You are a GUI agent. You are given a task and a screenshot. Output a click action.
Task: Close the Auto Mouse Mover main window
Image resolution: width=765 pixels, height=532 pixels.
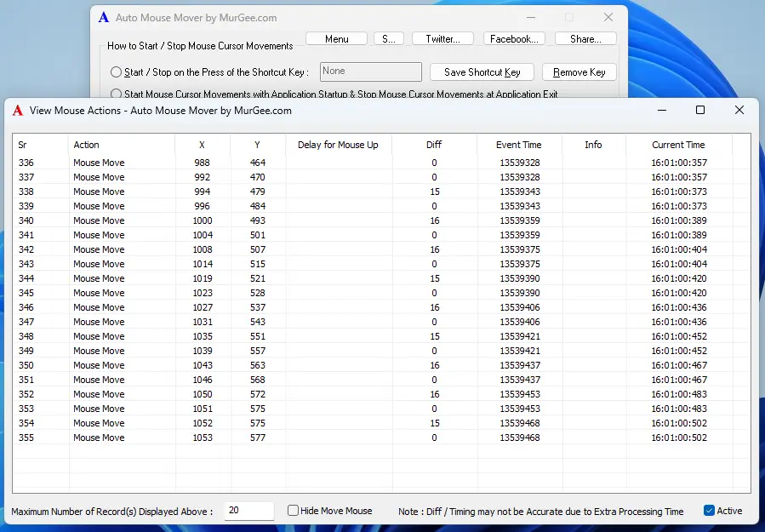coord(608,18)
